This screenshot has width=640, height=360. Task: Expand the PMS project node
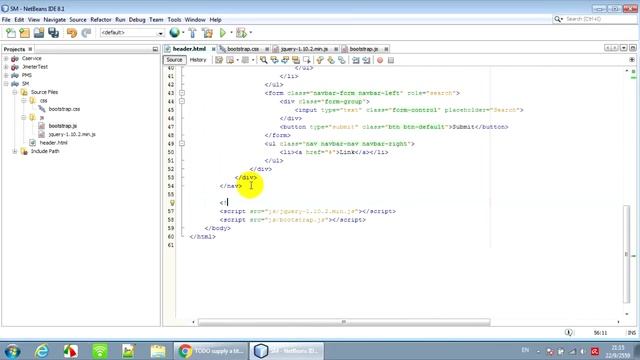click(6, 76)
